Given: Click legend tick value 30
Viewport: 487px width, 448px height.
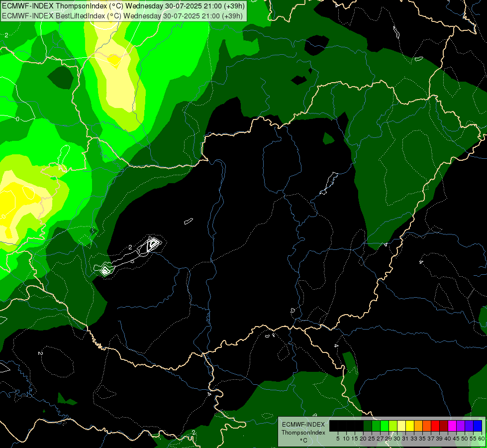Looking at the screenshot, I should pyautogui.click(x=397, y=439).
